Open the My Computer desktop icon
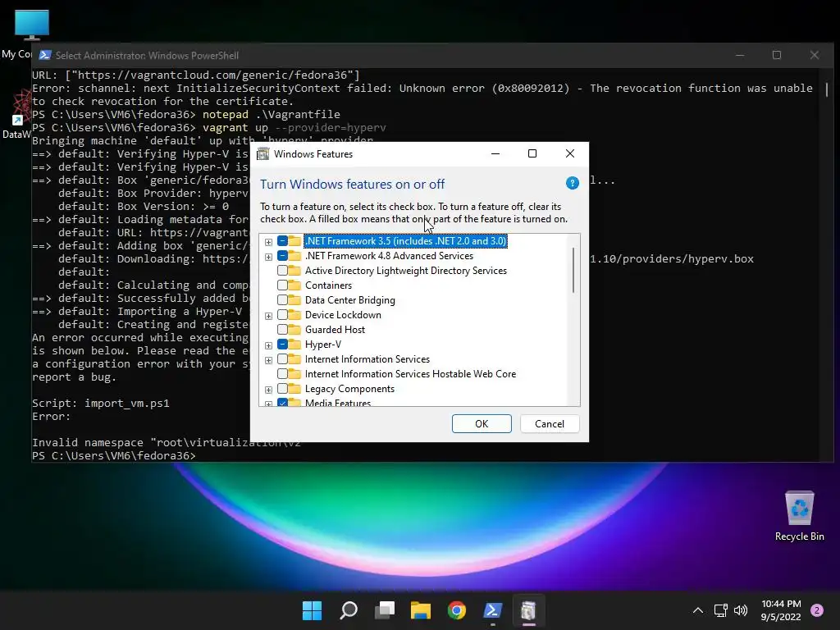Screen dimensions: 840x630 pyautogui.click(x=31, y=26)
